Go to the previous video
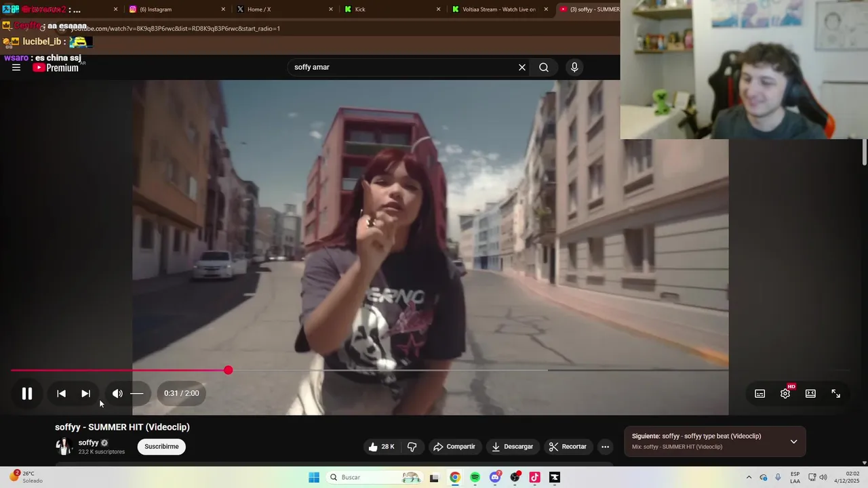Screen dimensions: 868x488 tap(61, 393)
